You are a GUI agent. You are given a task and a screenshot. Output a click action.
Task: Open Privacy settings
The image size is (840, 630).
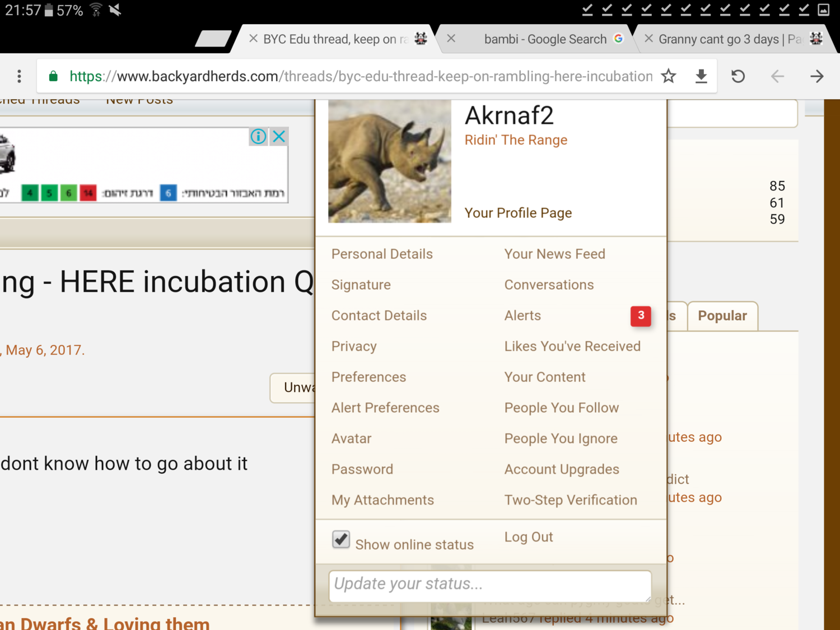point(354,347)
